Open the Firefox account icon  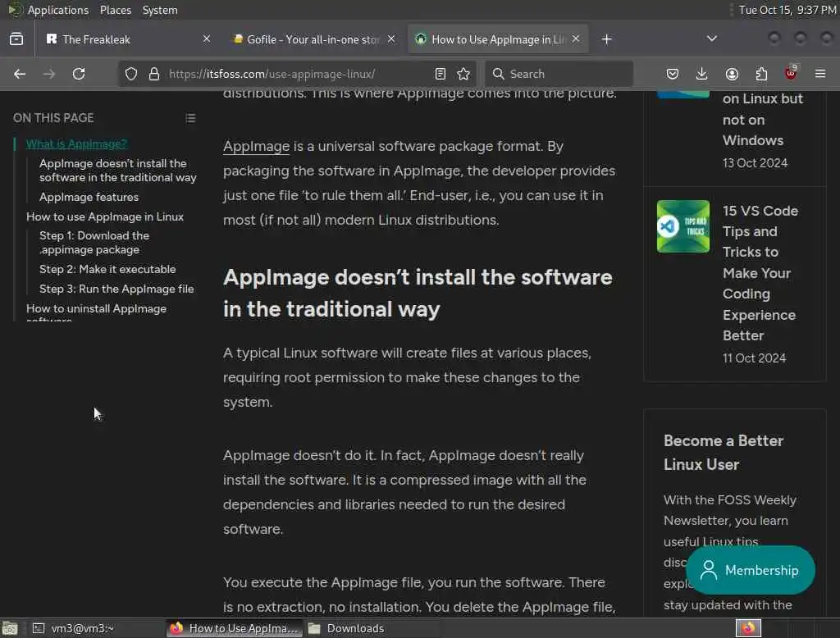pos(732,74)
